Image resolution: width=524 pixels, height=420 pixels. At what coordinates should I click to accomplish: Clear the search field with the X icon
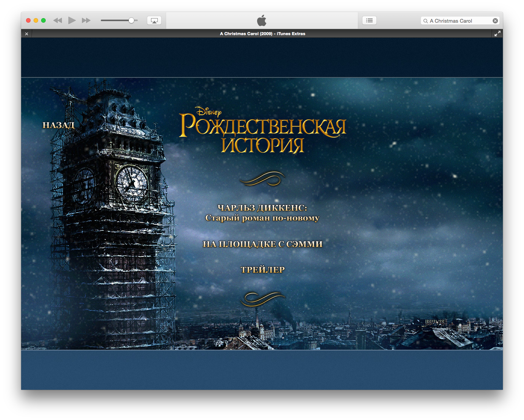(x=495, y=21)
